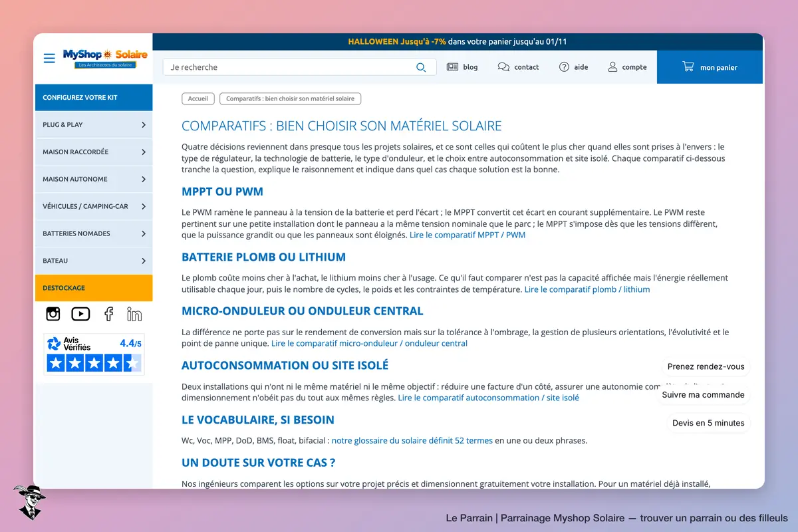
Task: Click the Avis Vérifiés rating badge
Action: click(x=94, y=354)
